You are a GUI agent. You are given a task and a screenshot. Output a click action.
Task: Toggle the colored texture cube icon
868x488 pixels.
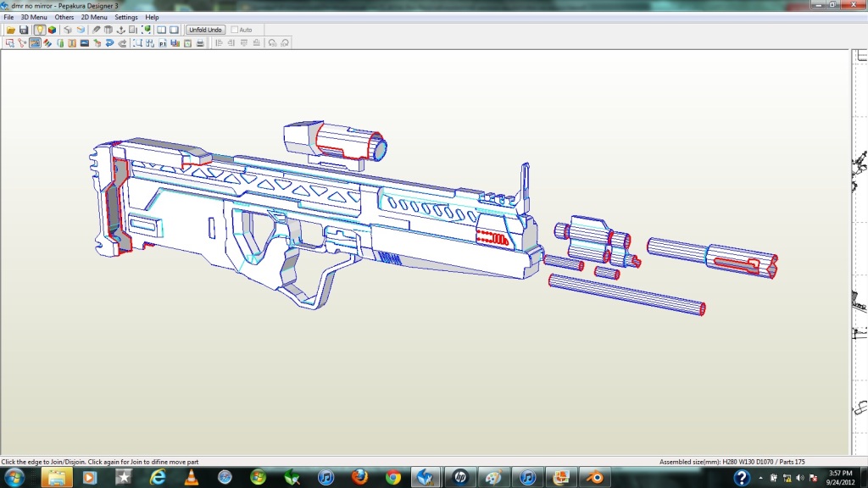tap(52, 30)
